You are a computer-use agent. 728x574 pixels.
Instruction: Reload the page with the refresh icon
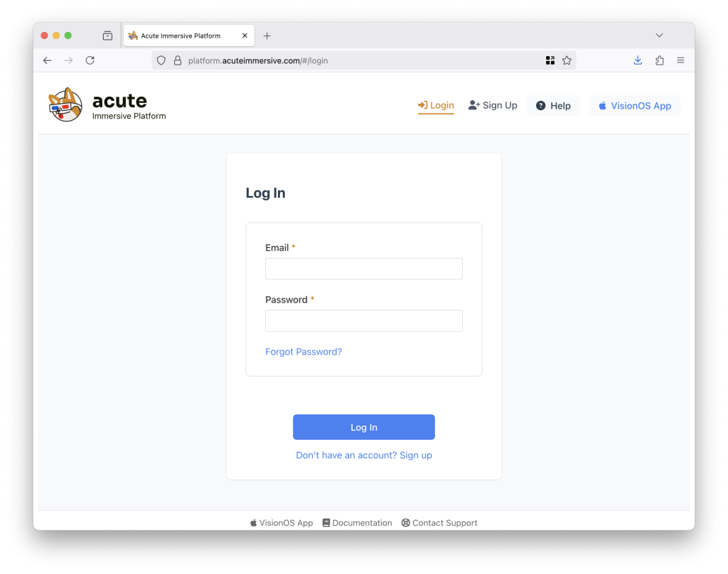point(90,60)
